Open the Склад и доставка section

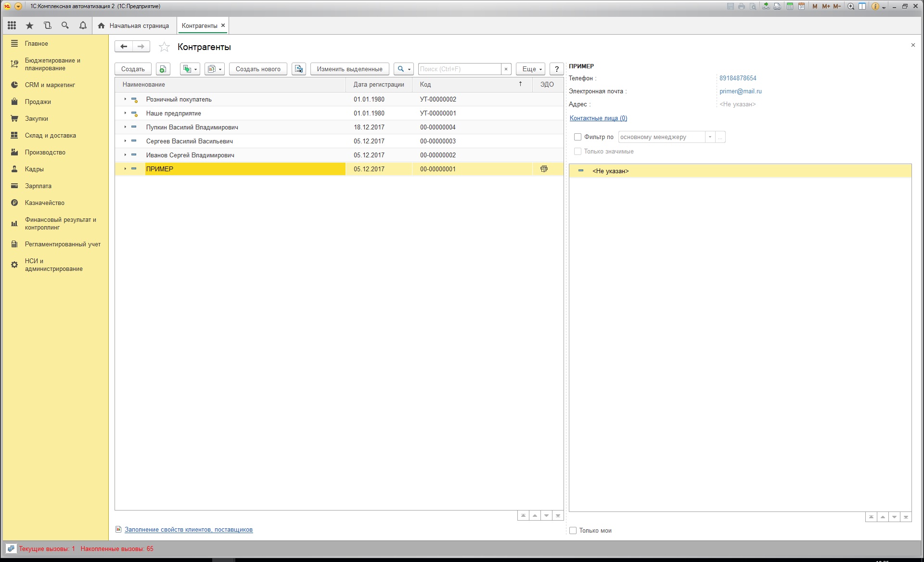[x=51, y=135]
